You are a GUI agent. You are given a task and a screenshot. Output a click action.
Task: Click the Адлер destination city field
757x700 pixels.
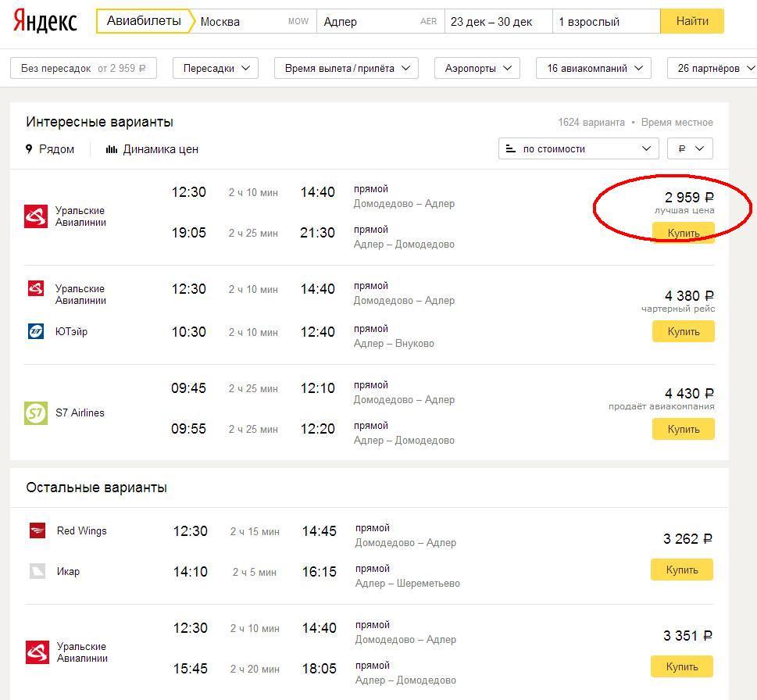[380, 21]
